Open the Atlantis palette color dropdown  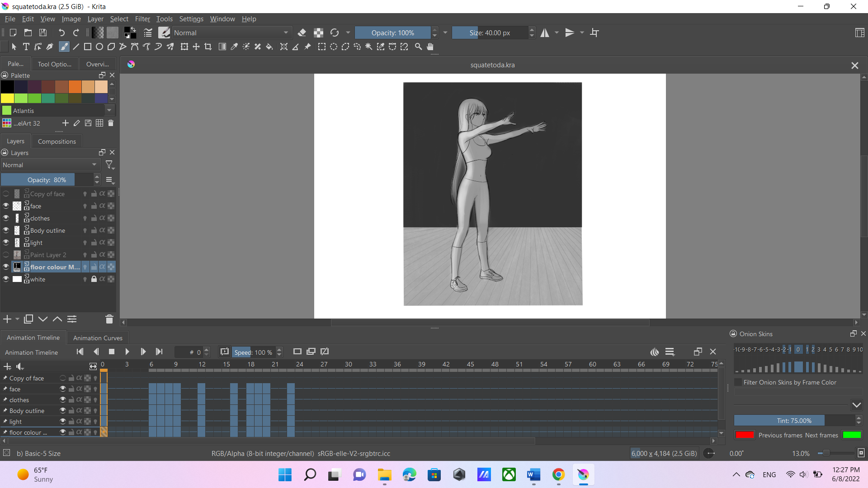[x=109, y=110]
